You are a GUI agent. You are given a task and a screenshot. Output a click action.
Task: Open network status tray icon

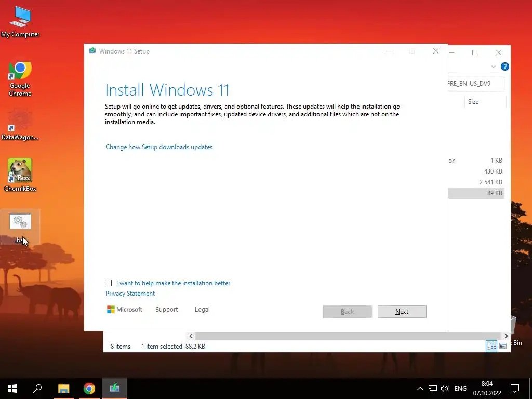433,389
